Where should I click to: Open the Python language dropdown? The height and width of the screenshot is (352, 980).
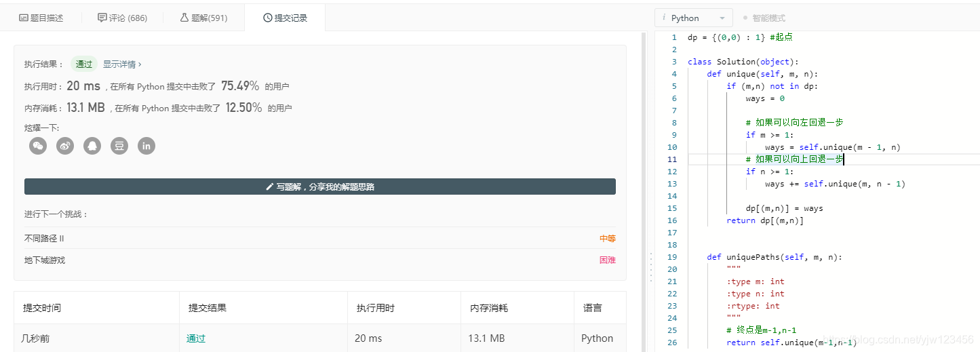click(x=694, y=18)
